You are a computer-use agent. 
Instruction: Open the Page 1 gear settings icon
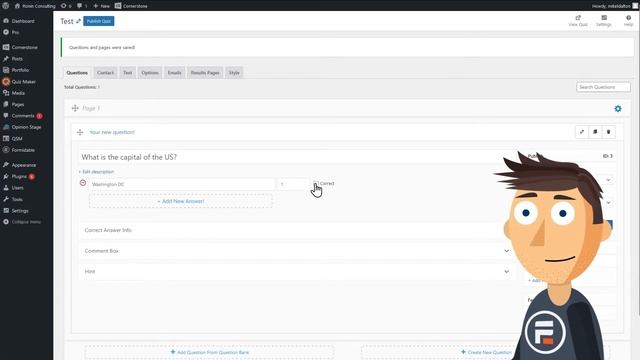(618, 109)
